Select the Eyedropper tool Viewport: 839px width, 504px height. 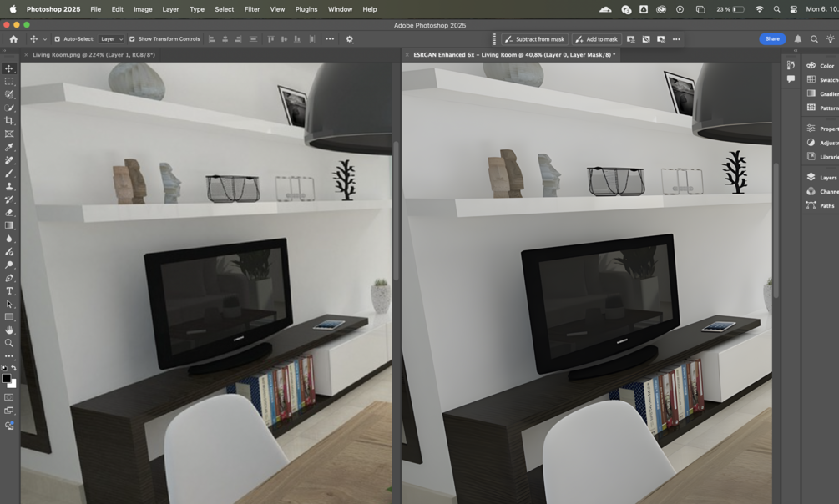pyautogui.click(x=9, y=147)
